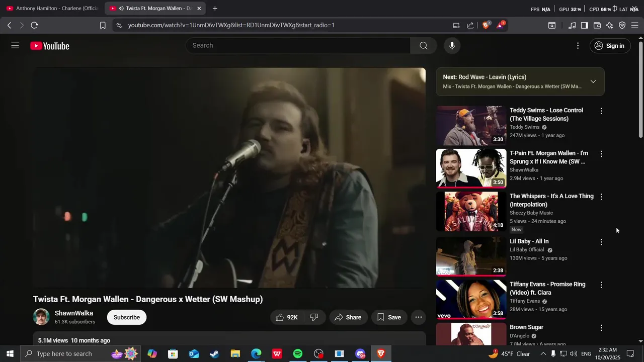
Task: Open options for Lil Baby - All In
Action: click(x=601, y=242)
